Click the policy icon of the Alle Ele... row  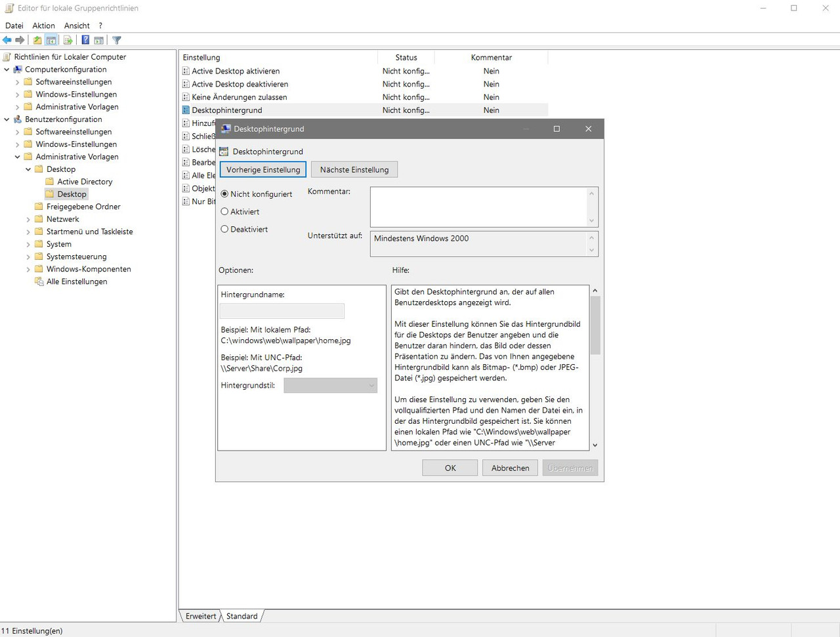click(186, 176)
